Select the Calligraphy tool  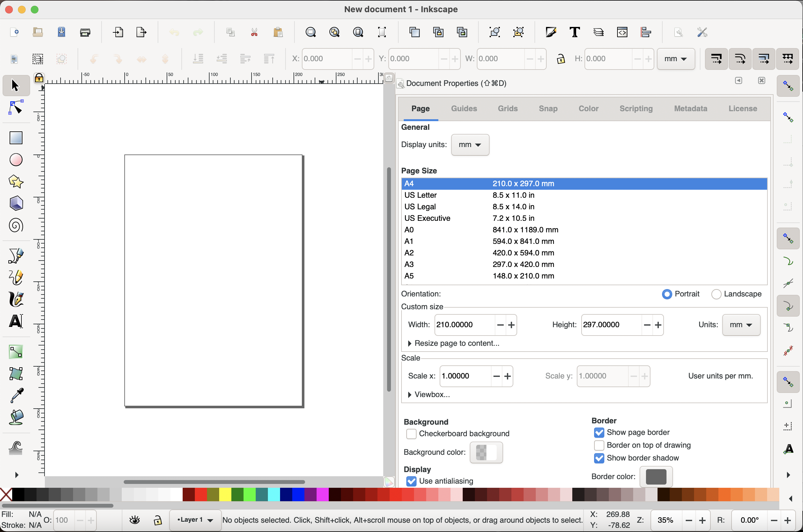16,299
